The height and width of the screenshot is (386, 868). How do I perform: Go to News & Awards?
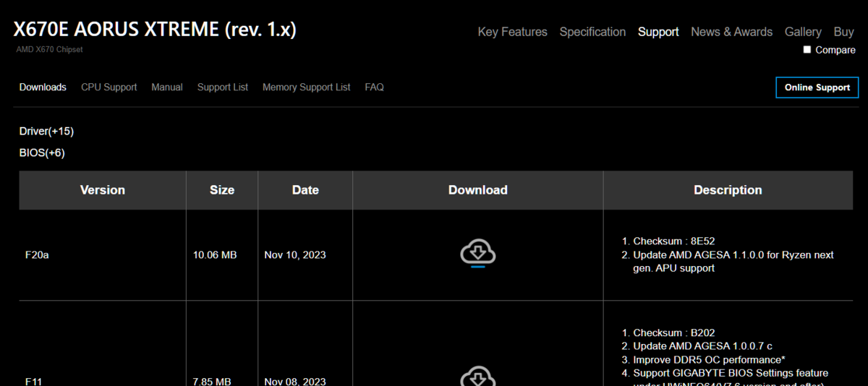(x=731, y=32)
